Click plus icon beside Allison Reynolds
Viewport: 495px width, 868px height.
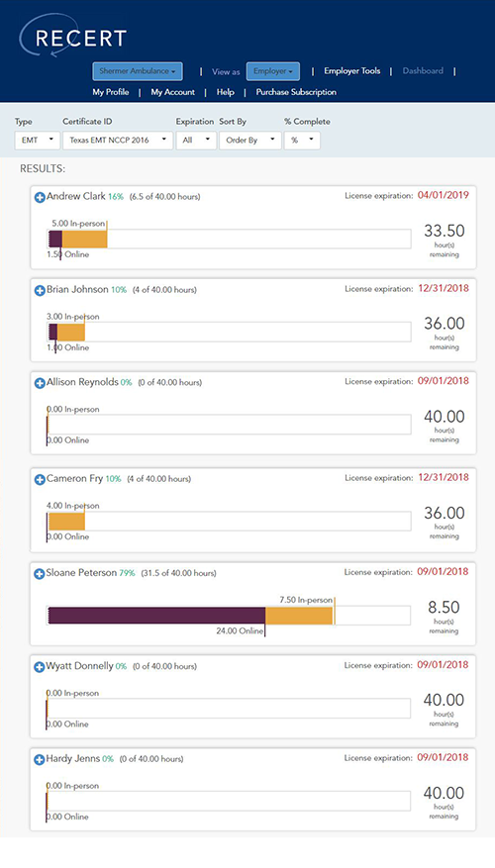click(40, 383)
